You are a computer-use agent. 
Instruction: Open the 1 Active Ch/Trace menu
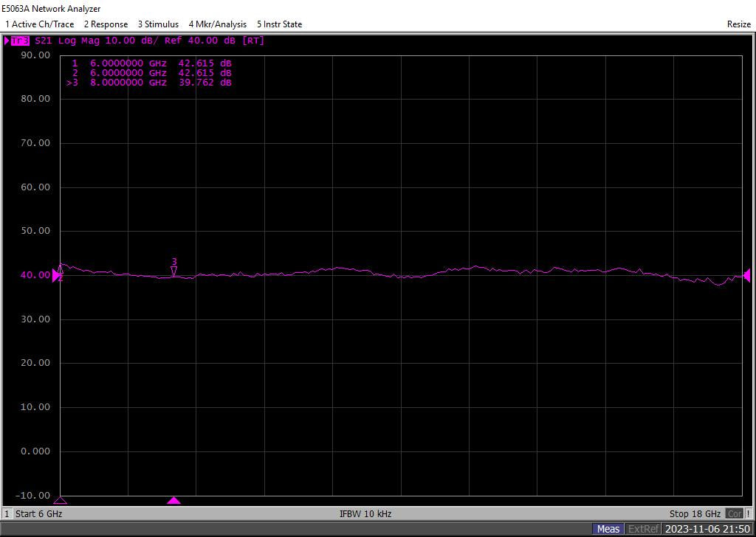39,24
